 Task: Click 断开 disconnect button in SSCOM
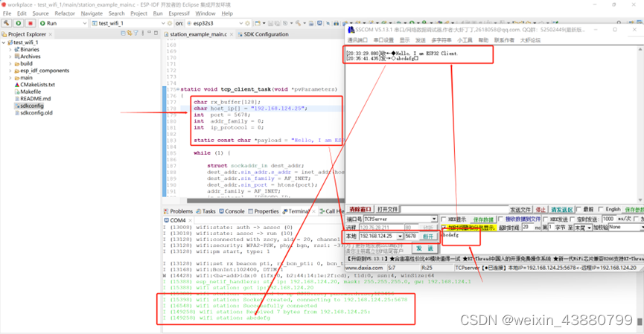pos(428,237)
